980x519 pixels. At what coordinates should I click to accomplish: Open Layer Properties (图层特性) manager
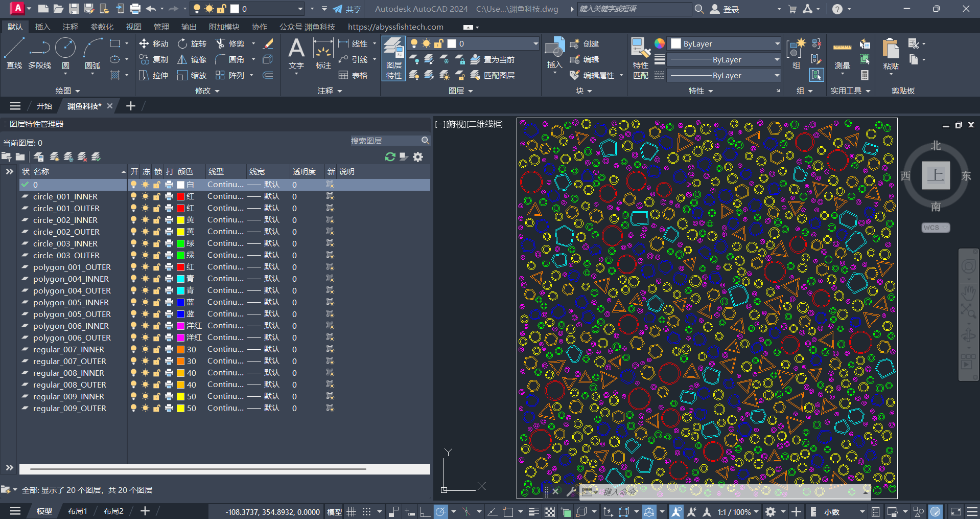click(393, 58)
